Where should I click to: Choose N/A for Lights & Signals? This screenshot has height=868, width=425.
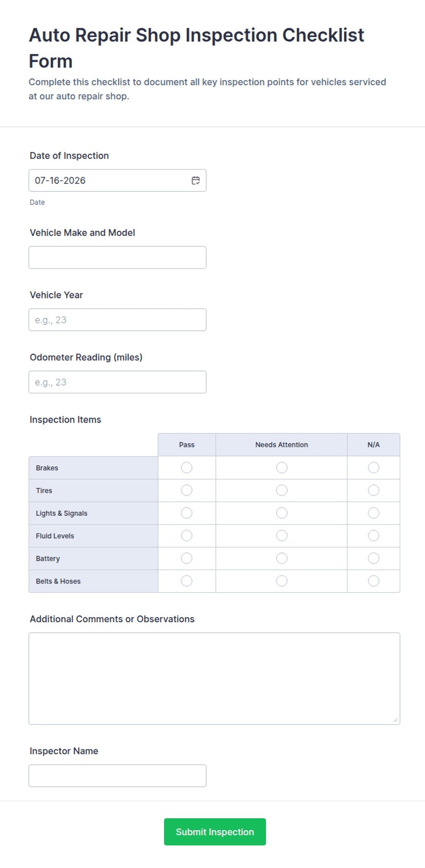pos(373,513)
